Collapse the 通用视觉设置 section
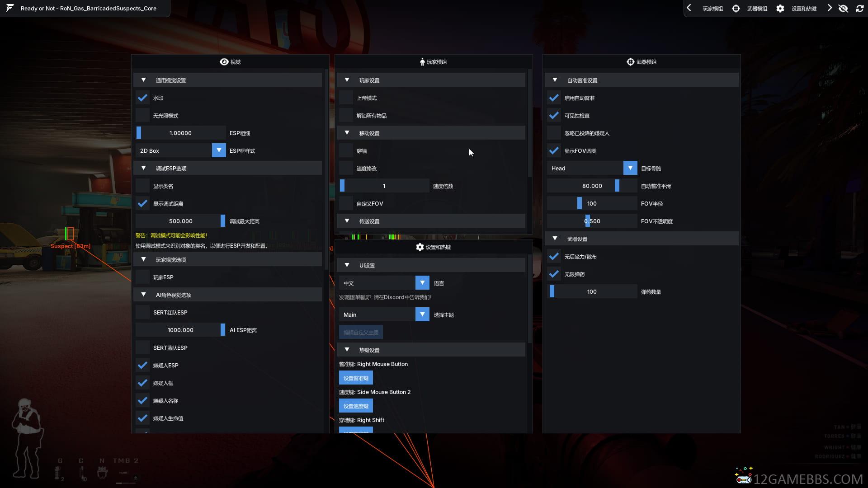Image resolution: width=868 pixels, height=488 pixels. tap(227, 80)
